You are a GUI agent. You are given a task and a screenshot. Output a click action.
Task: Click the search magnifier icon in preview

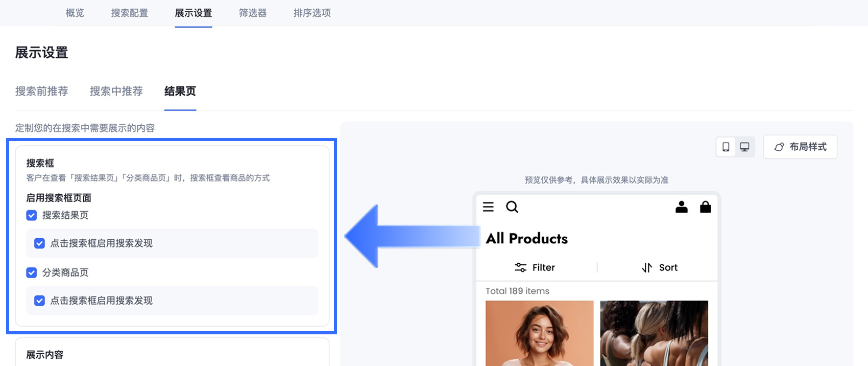(512, 207)
